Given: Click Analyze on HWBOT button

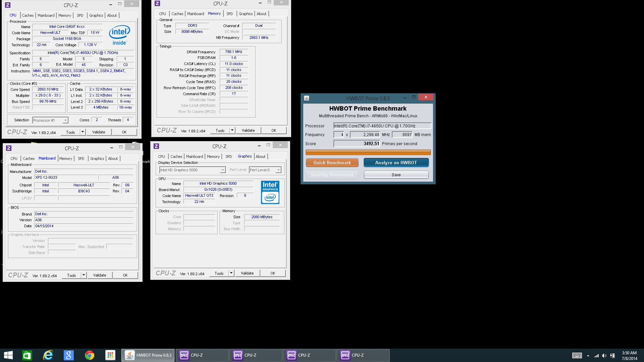Looking at the screenshot, I should 396,163.
